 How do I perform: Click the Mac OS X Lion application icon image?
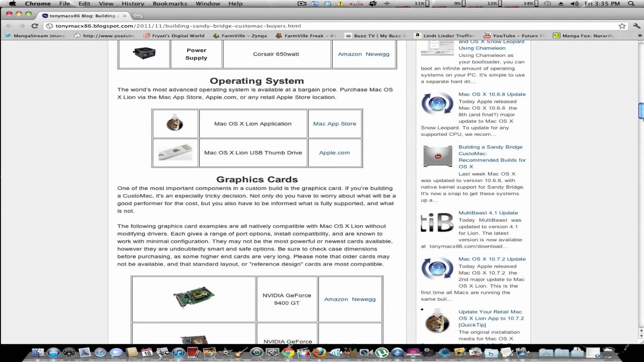[x=175, y=124]
